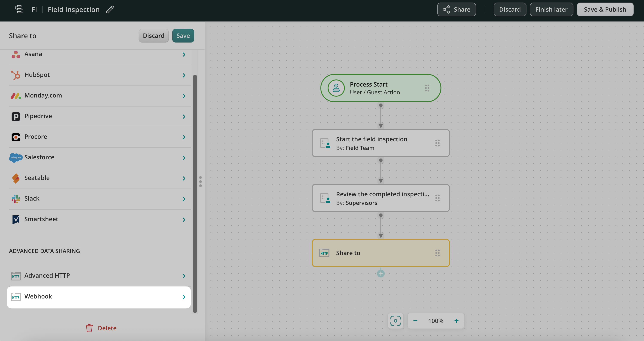Click the Save & Publish button

tap(605, 9)
